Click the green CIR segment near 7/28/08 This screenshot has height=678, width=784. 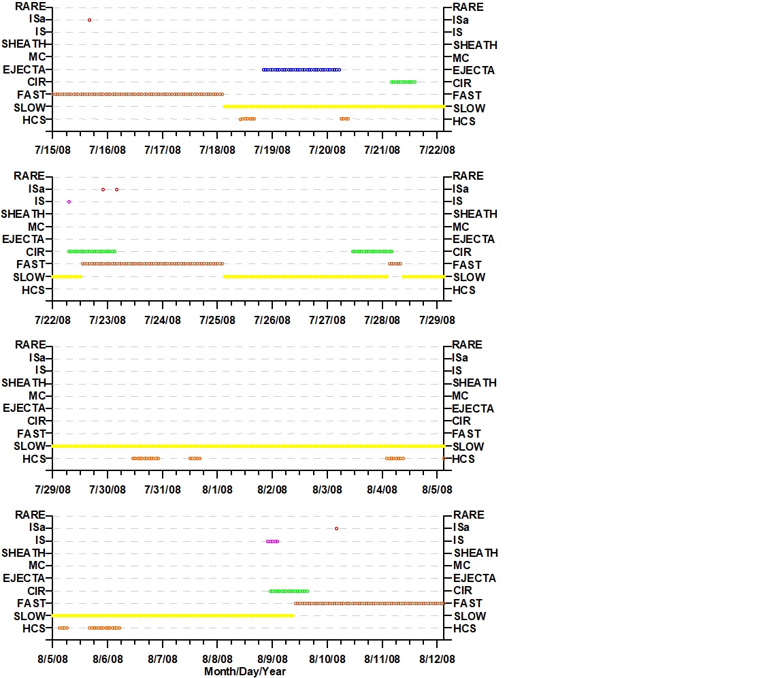coord(372,251)
